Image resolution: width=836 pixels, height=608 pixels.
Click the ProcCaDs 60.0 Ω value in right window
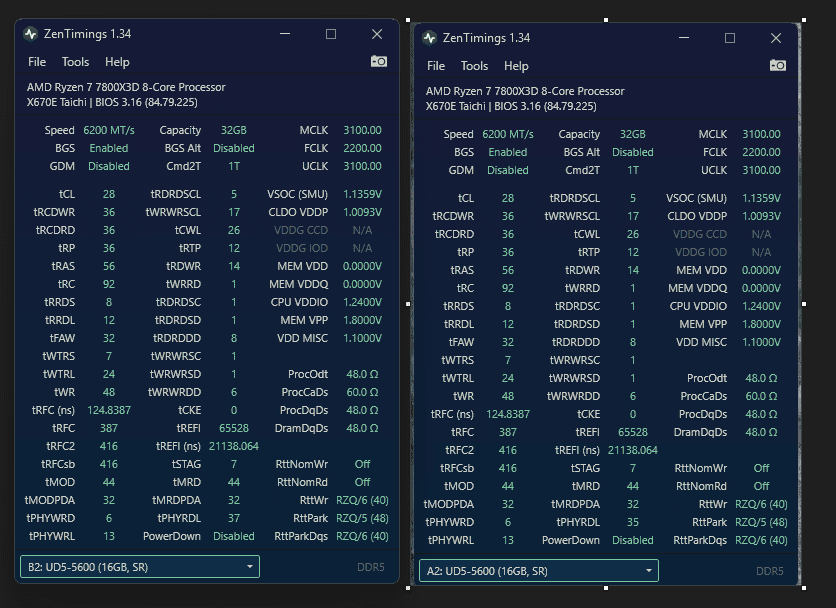(x=761, y=396)
